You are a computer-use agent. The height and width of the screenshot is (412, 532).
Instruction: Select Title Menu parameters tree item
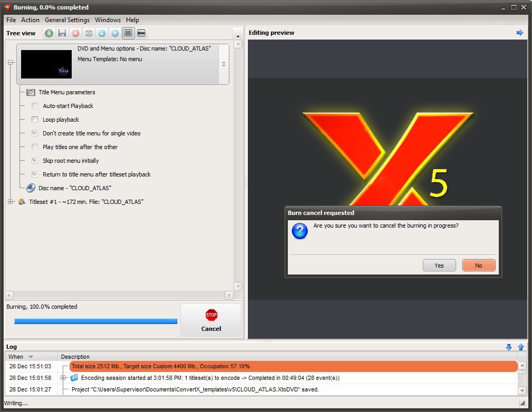(67, 92)
